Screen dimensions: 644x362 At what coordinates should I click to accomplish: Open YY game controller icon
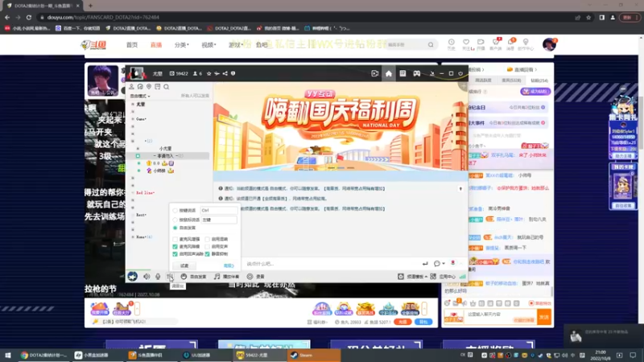click(416, 73)
